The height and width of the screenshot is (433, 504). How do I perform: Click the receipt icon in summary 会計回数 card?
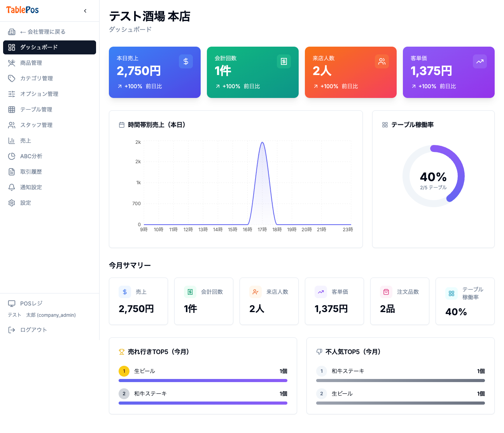(190, 292)
